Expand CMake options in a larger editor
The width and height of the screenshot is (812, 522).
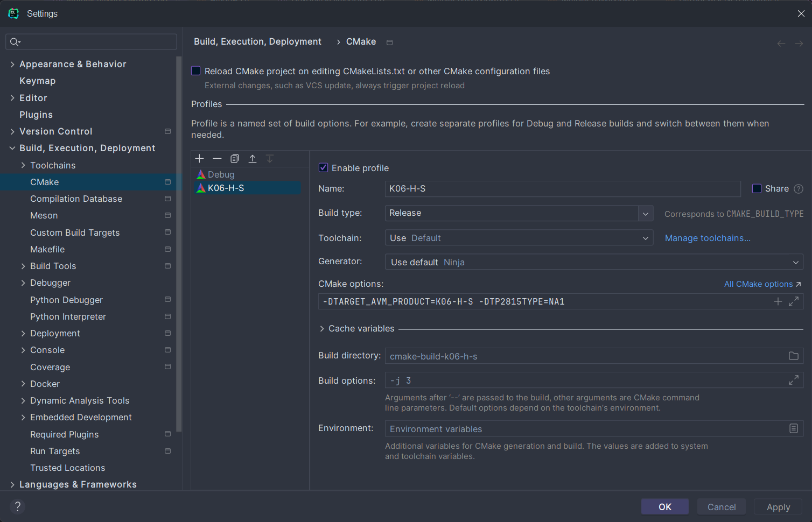tap(793, 301)
